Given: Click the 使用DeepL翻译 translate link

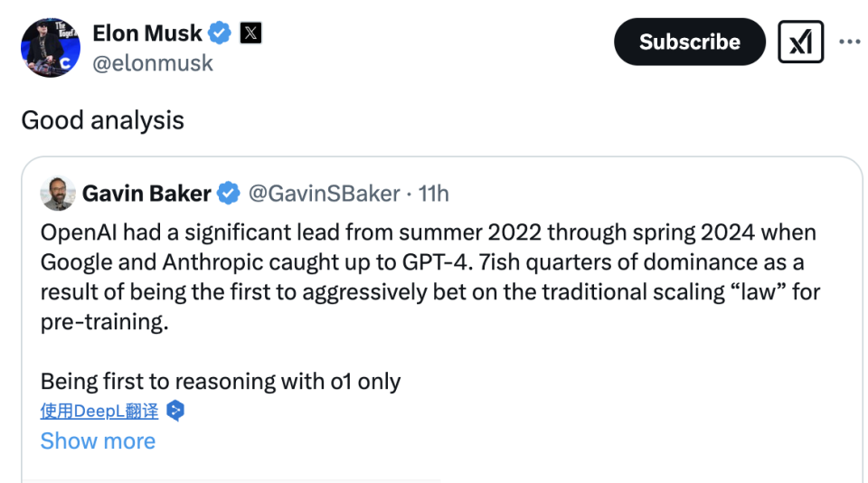Looking at the screenshot, I should coord(99,411).
